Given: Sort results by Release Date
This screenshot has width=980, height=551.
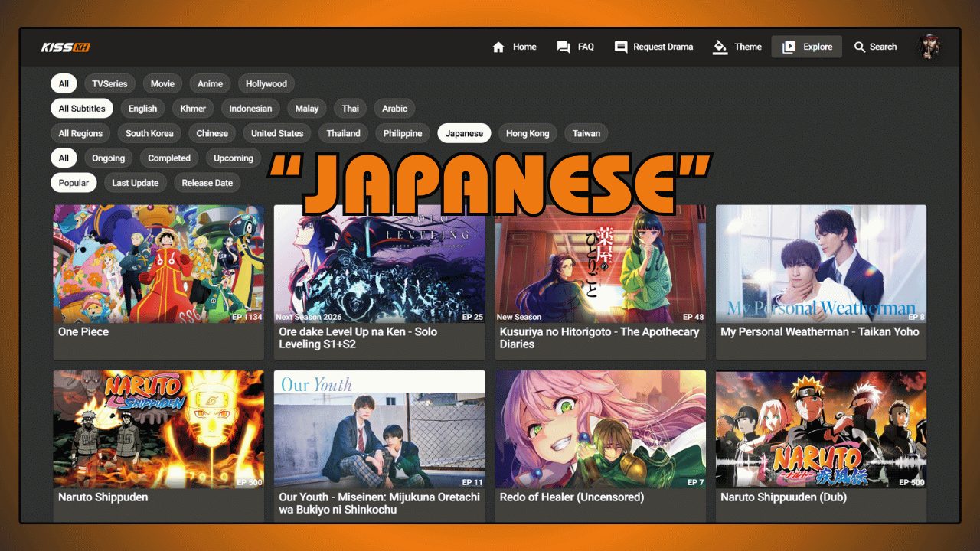Looking at the screenshot, I should click(206, 182).
